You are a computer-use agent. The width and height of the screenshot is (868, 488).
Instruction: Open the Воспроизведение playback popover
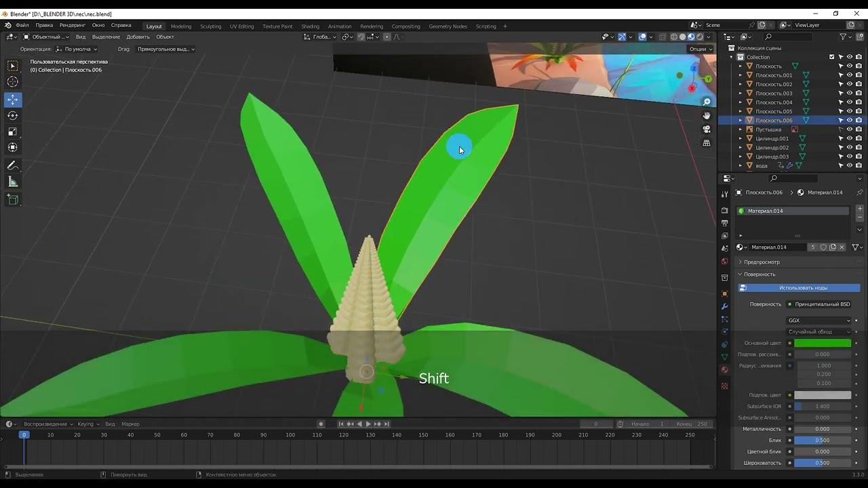(47, 424)
